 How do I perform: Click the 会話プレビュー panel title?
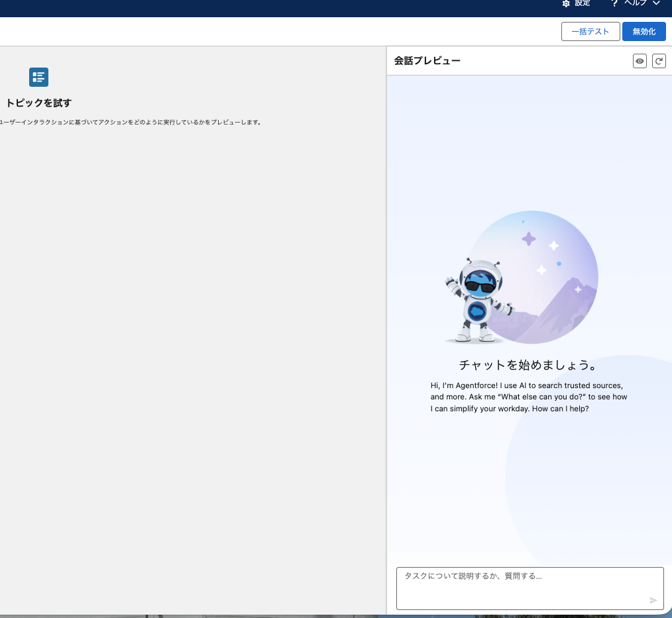427,61
